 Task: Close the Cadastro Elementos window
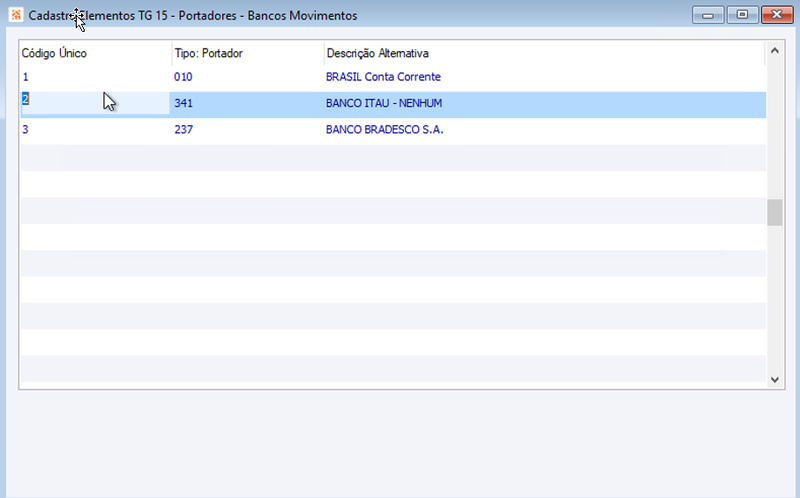coord(777,15)
